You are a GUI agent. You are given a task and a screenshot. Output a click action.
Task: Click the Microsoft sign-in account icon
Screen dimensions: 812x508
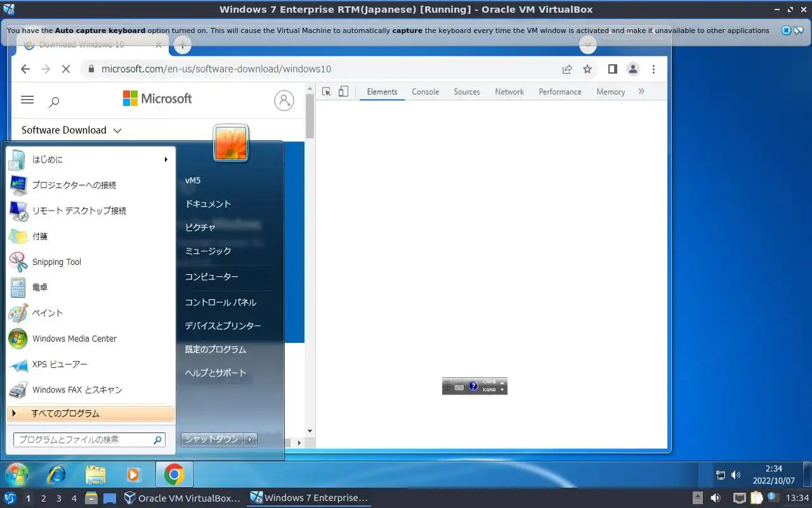point(284,100)
